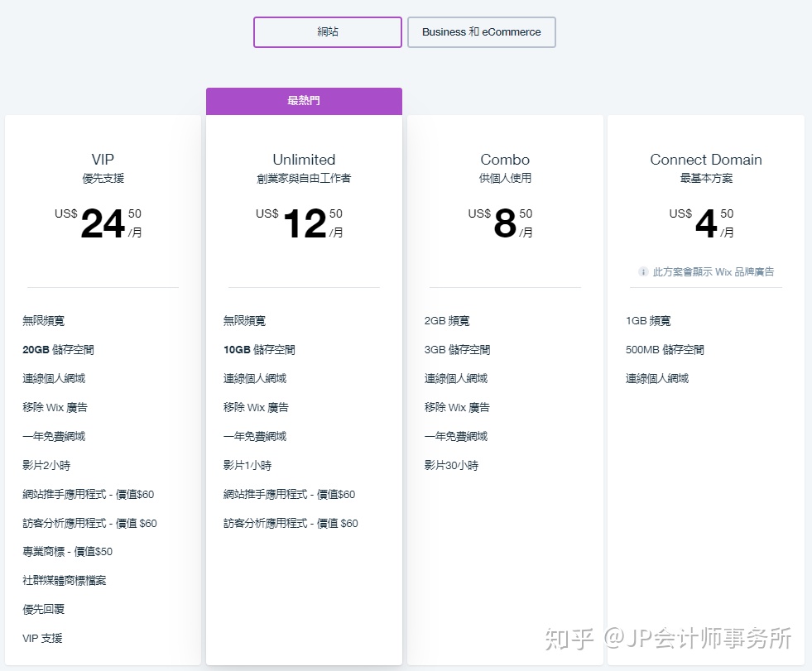Screen dimensions: 812x671
Task: Click 影片30小時 in Combo plan
Action: point(451,466)
